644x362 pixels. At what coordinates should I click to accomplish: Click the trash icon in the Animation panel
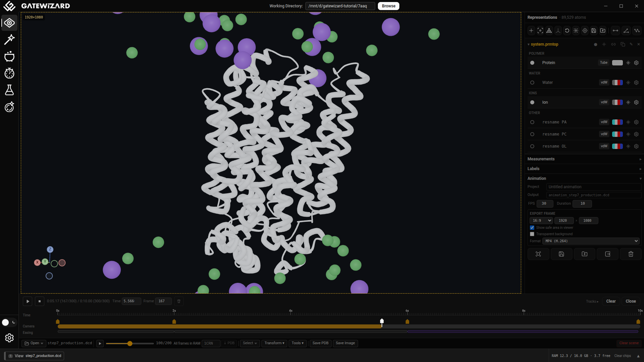631,254
